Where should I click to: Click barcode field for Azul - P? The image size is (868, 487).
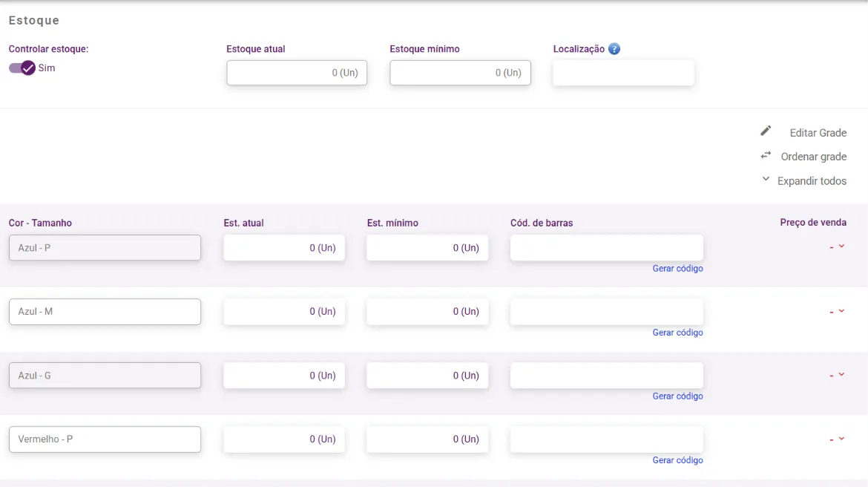pos(607,248)
